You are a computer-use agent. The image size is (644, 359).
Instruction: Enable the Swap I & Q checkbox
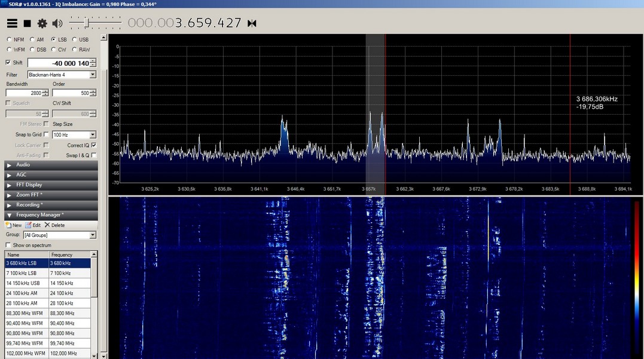pyautogui.click(x=94, y=155)
